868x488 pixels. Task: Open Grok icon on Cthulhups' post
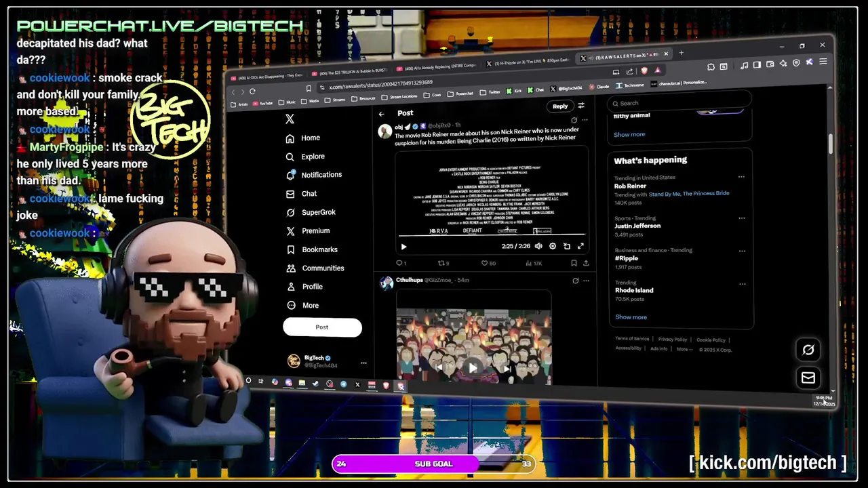[x=575, y=281]
